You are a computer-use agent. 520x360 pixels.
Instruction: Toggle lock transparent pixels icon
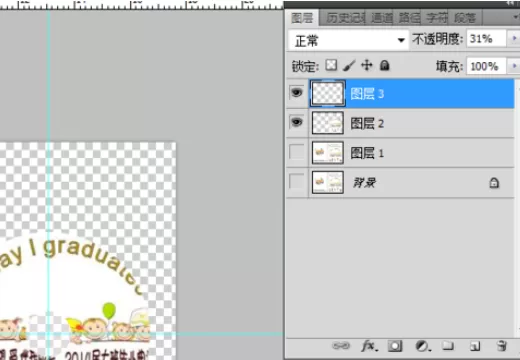[x=331, y=65]
